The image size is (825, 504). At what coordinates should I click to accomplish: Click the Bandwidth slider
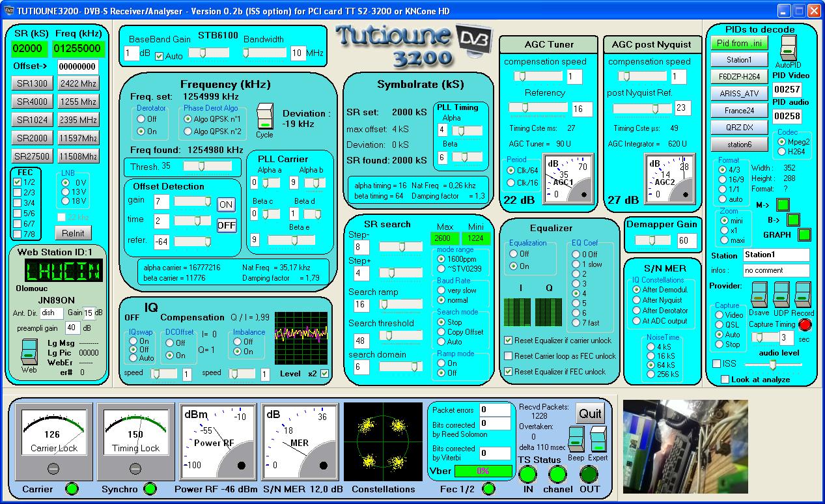(x=264, y=53)
